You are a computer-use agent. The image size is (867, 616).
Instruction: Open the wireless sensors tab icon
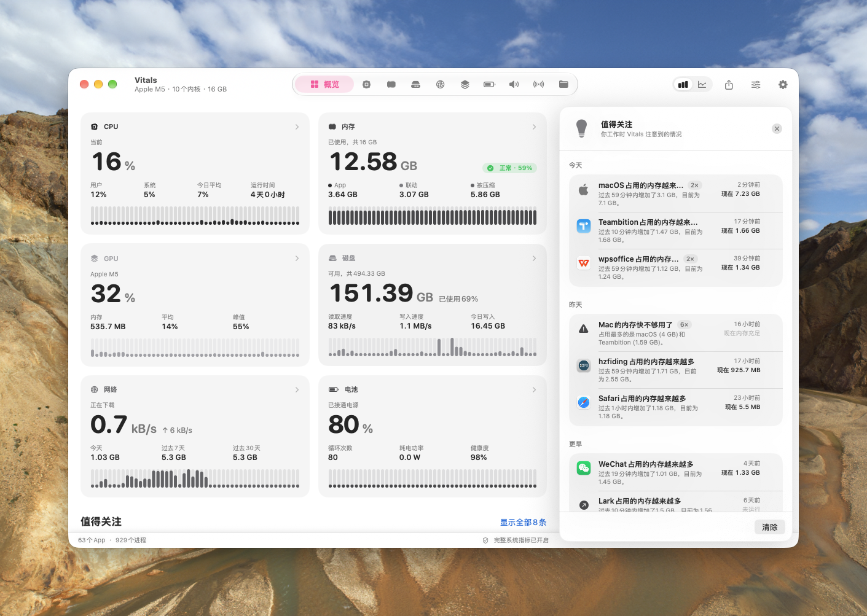[x=538, y=85]
